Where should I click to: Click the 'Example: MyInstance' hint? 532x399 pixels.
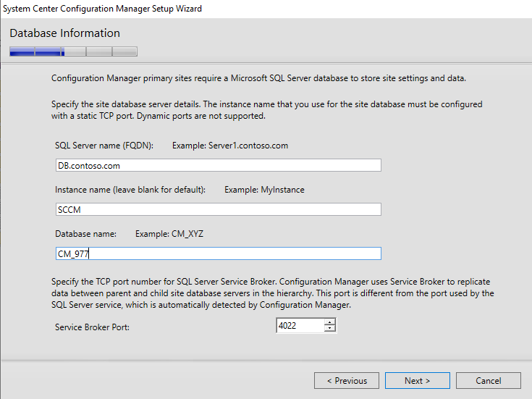click(x=264, y=190)
